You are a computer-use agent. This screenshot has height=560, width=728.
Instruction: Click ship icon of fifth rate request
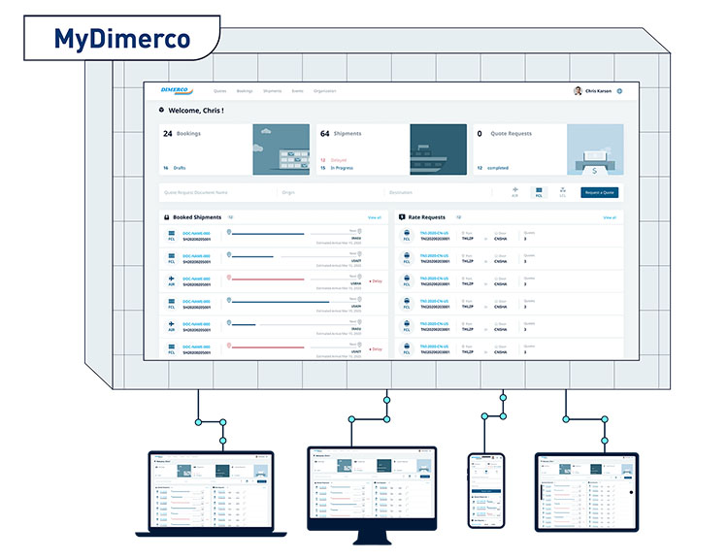[x=407, y=326]
